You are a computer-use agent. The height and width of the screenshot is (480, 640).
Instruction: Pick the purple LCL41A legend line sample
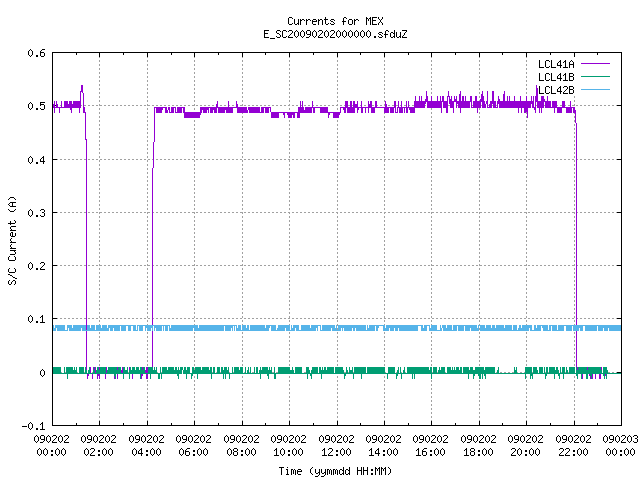coord(595,64)
